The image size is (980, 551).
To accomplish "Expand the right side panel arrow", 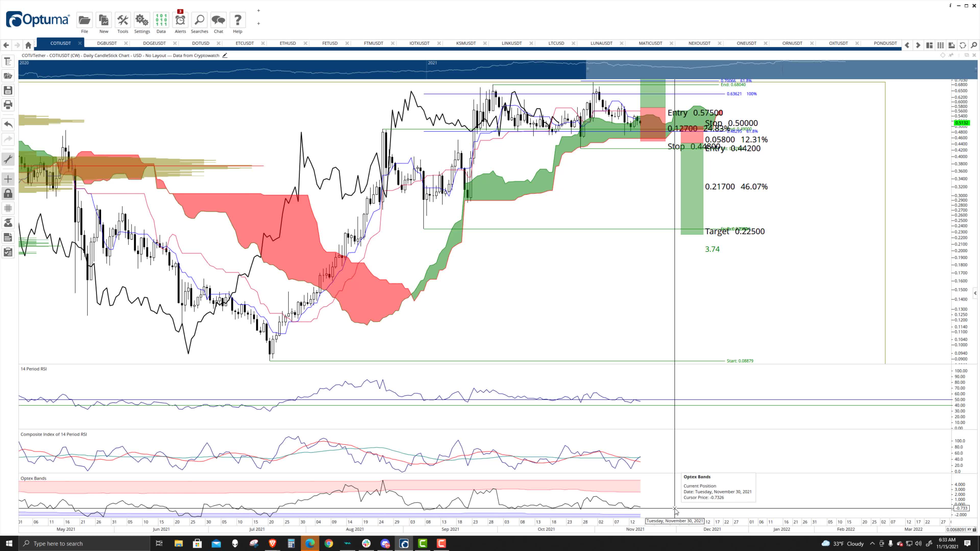I will (975, 293).
